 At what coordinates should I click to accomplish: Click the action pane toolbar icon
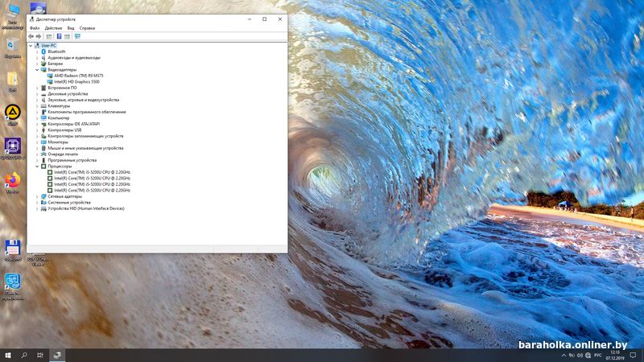coord(67,36)
